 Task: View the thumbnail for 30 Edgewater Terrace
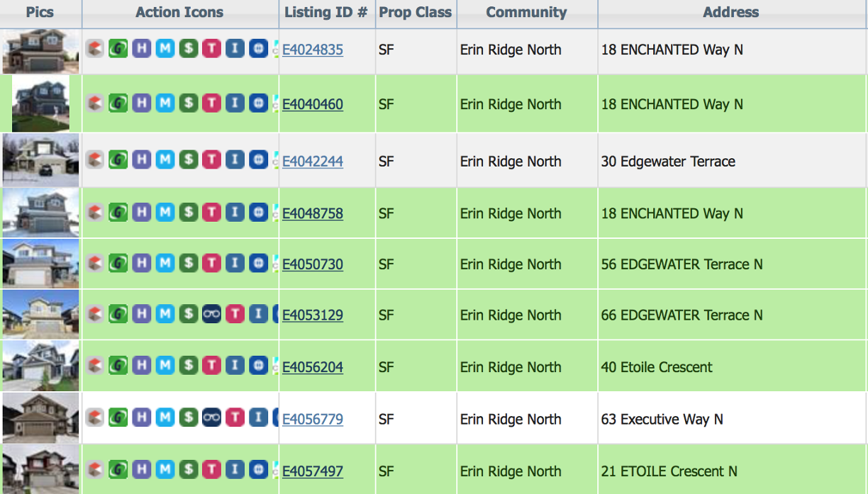tap(40, 161)
